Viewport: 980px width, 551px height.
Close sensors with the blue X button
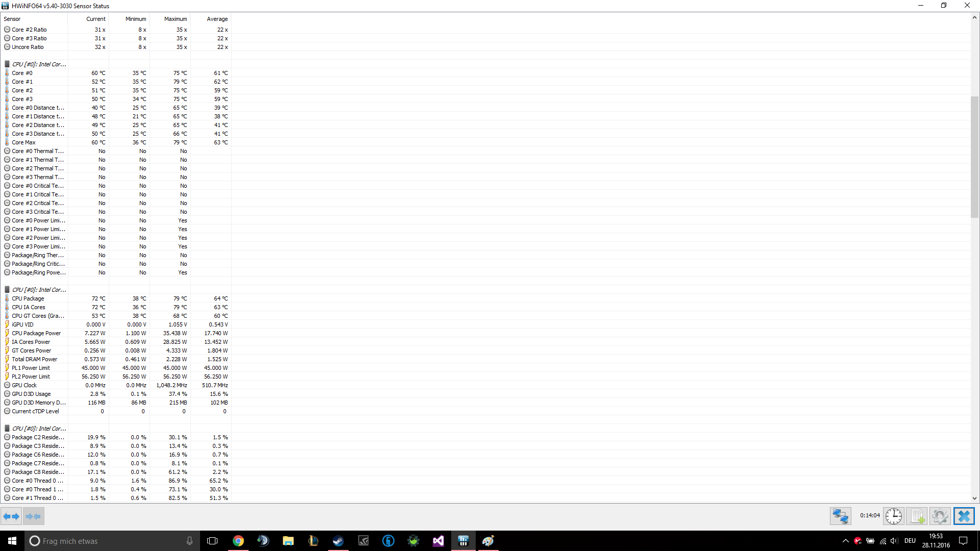(964, 516)
